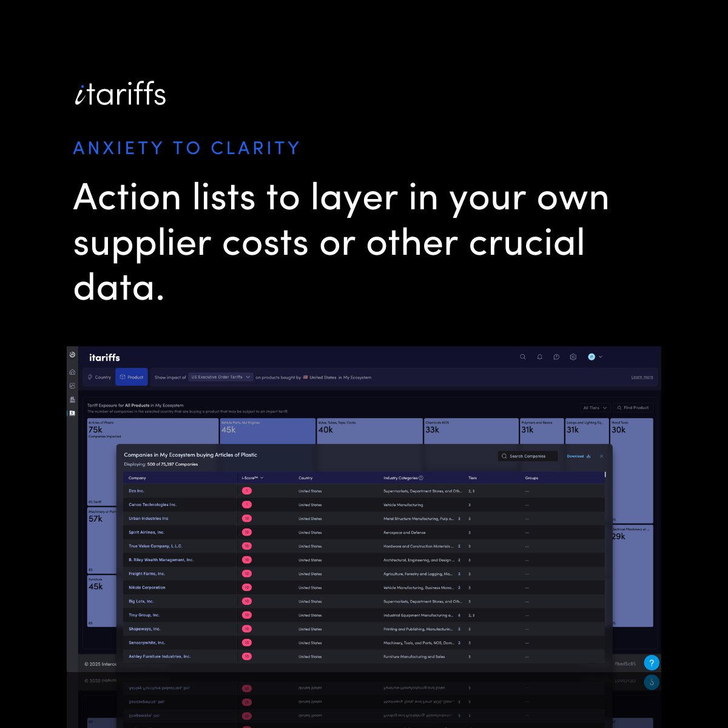Image resolution: width=728 pixels, height=728 pixels.
Task: Click the companies table scrollbar thumb
Action: [605, 474]
